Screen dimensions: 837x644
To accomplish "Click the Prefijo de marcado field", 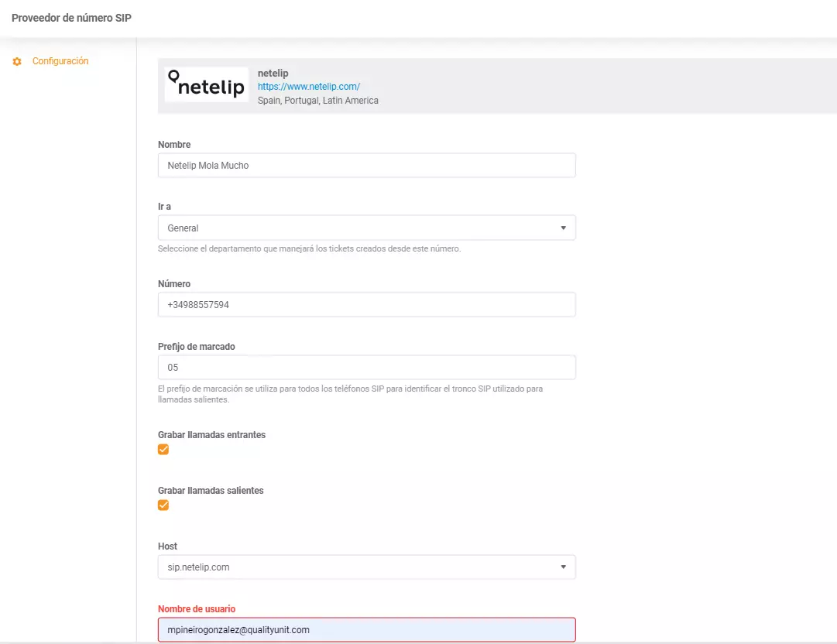I will (x=366, y=367).
